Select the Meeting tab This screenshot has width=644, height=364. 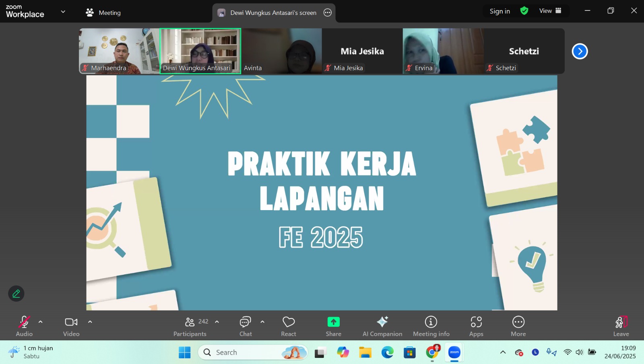point(103,12)
